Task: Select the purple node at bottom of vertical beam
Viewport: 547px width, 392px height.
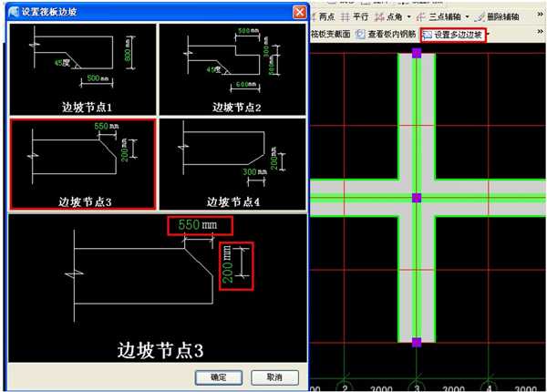Action: point(417,342)
